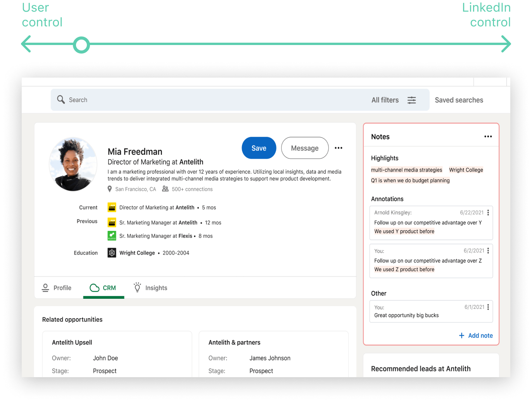This screenshot has height=402, width=532.
Task: Click '500+ connections' text
Action: [192, 189]
